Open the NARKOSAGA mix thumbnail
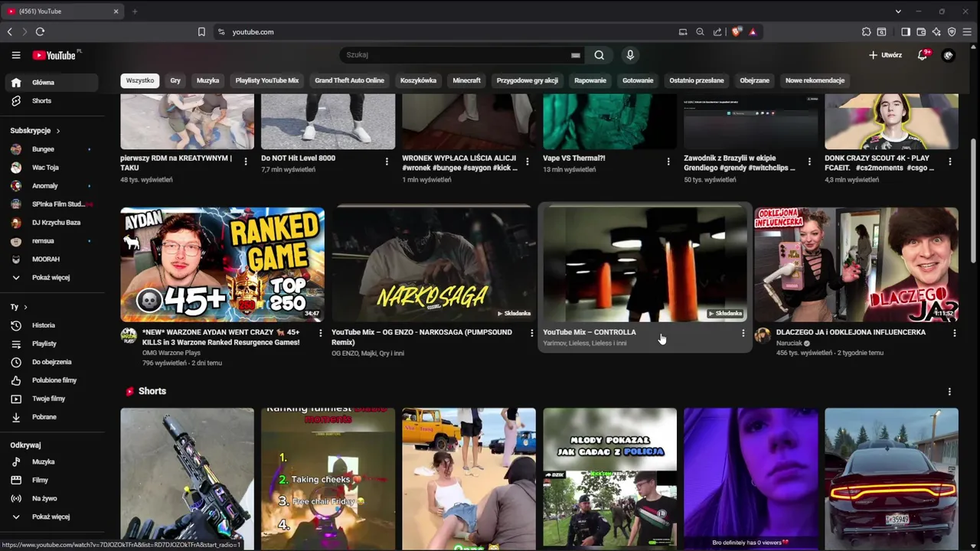 click(x=433, y=265)
